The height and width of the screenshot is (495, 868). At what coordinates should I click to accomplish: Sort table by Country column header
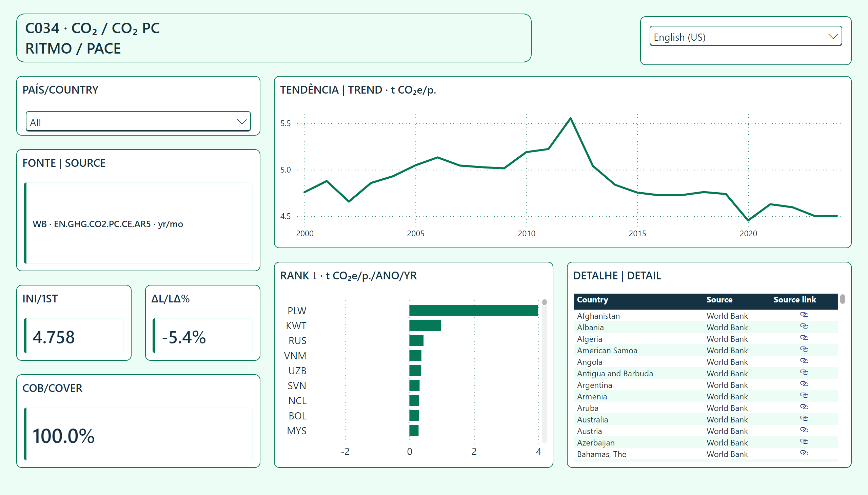pyautogui.click(x=592, y=300)
